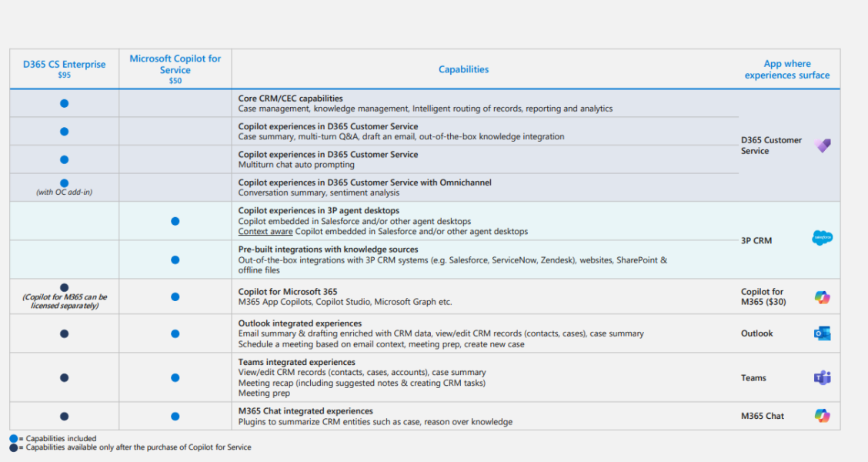
Task: Click the M365 Chat integrated experiences heading
Action: 305,411
